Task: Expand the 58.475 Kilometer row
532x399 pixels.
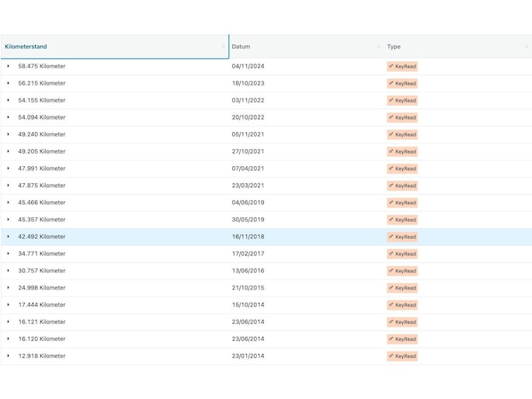Action: point(9,66)
